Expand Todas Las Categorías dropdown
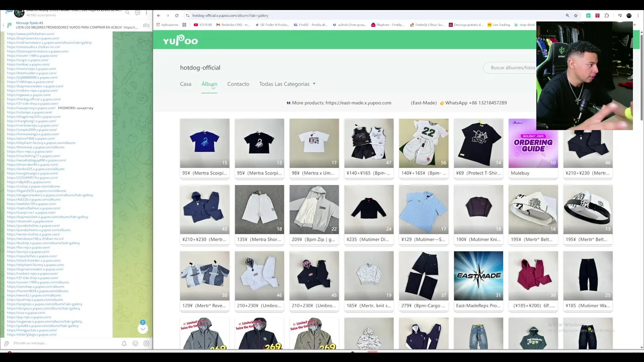The height and width of the screenshot is (362, 644). 287,84
